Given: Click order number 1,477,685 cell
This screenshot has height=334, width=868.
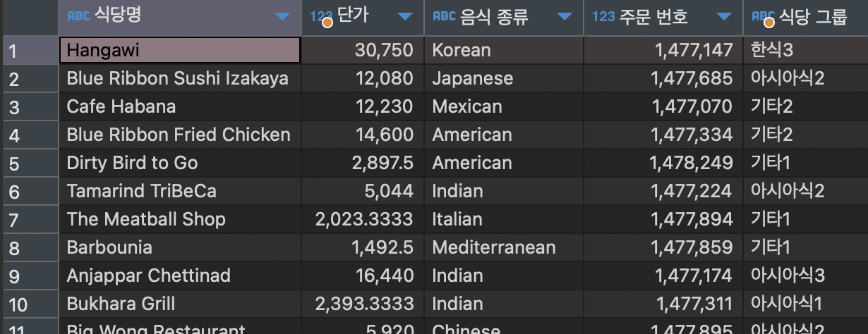Looking at the screenshot, I should [x=663, y=78].
